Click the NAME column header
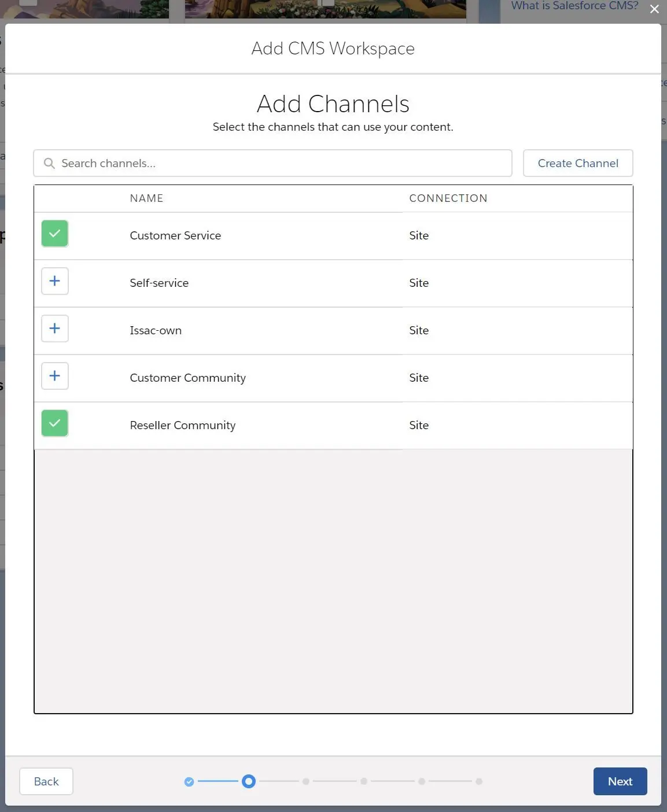The width and height of the screenshot is (667, 812). (x=146, y=198)
